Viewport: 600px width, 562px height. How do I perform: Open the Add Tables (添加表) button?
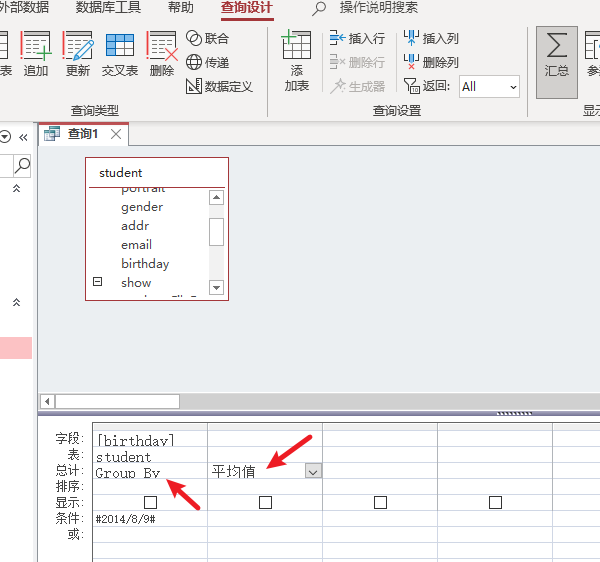coord(297,61)
